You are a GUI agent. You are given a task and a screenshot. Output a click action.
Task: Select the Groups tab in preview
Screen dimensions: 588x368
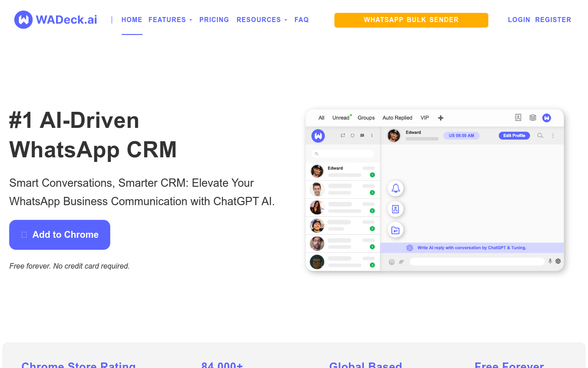tap(366, 118)
